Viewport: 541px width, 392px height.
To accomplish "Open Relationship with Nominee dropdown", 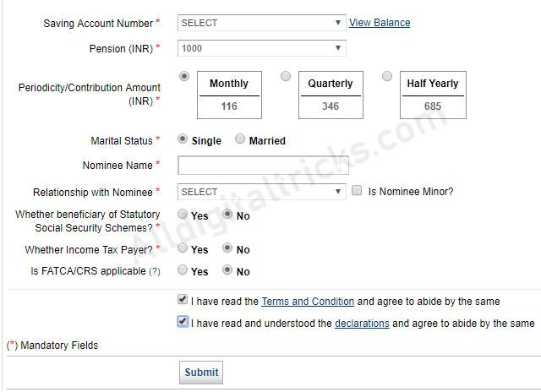I will point(261,192).
